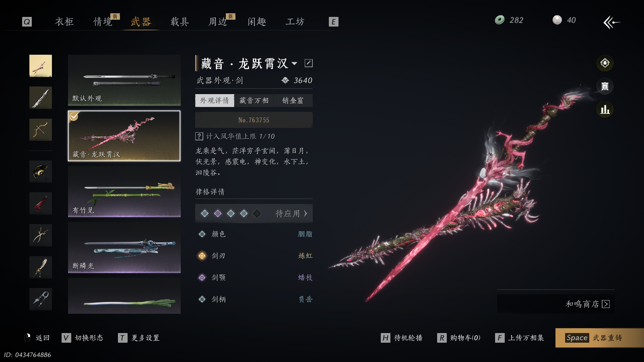Image resolution: width=644 pixels, height=362 pixels.
Task: Click the back arrow icon at top right
Action: click(x=611, y=22)
